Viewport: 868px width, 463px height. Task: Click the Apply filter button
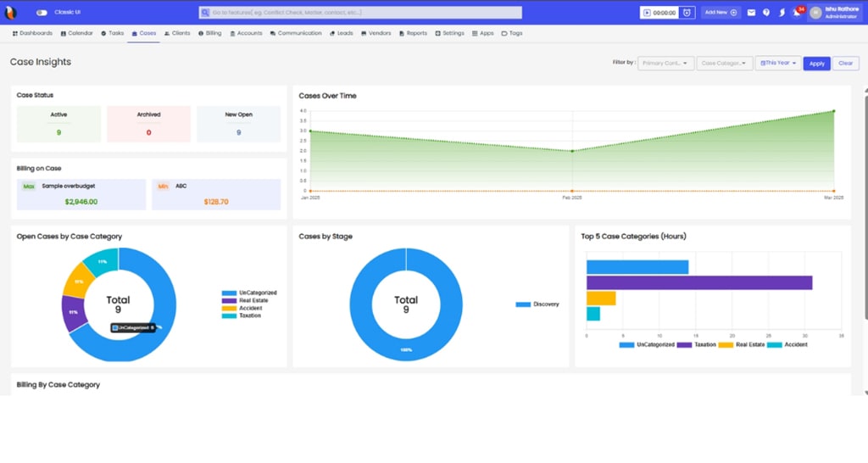tap(816, 64)
